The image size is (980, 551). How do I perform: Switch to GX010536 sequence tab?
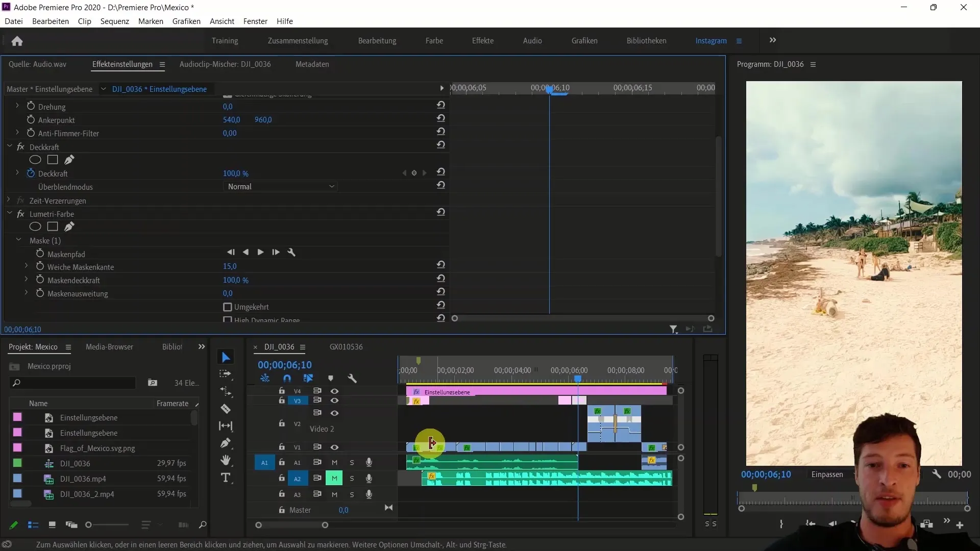coord(346,347)
